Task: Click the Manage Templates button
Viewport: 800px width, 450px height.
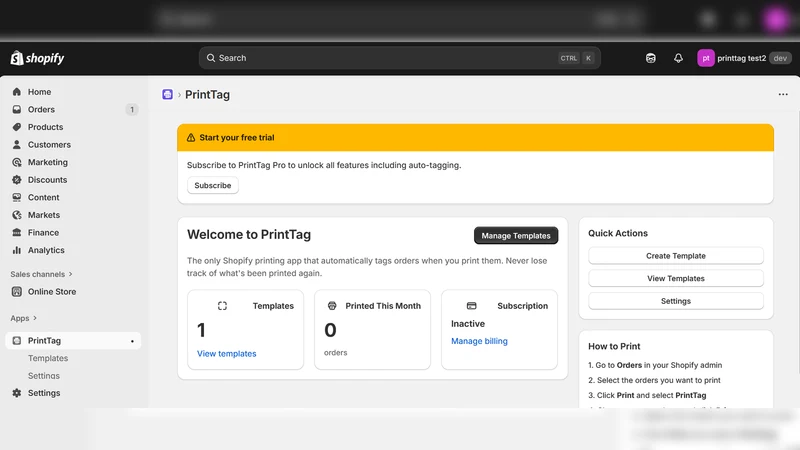Action: [x=516, y=236]
